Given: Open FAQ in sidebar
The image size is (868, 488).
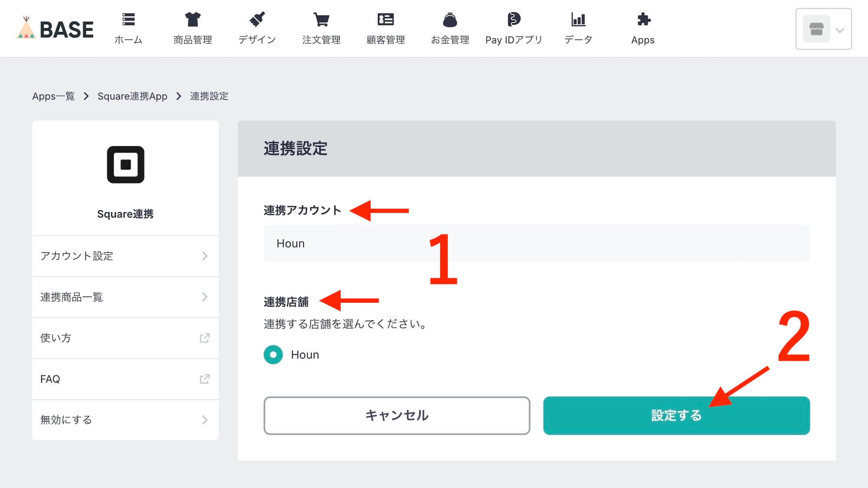Looking at the screenshot, I should pyautogui.click(x=125, y=379).
